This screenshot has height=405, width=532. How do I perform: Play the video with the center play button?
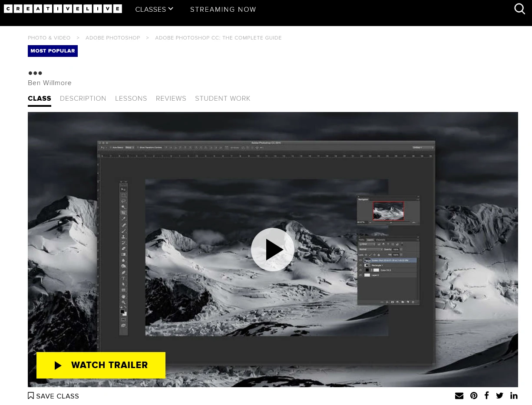click(273, 250)
